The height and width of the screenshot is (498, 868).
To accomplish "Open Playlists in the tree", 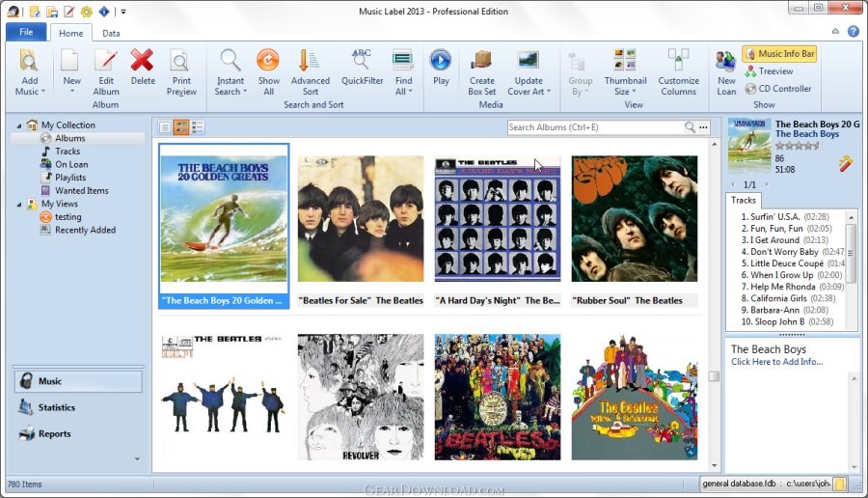I will (70, 178).
